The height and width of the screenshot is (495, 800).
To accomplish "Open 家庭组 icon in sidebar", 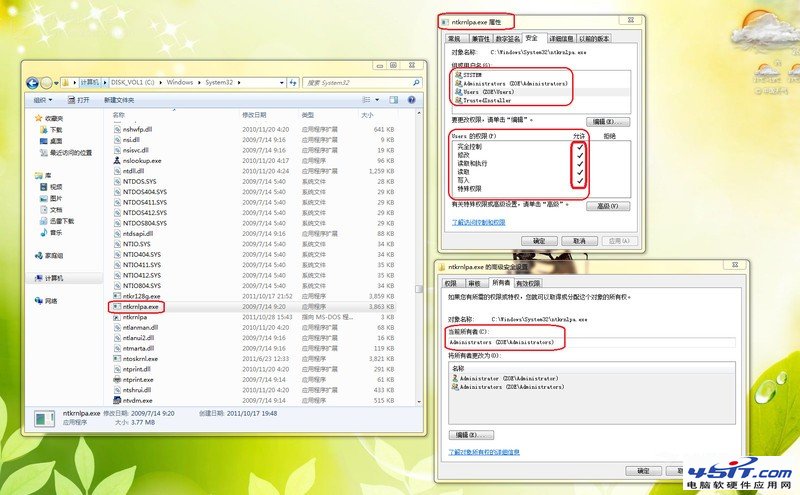I will pos(38,255).
